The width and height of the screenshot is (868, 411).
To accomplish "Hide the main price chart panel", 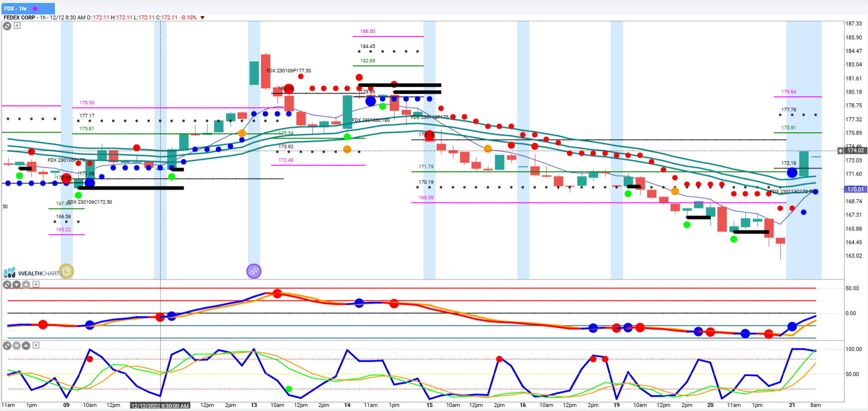I will [x=7, y=26].
